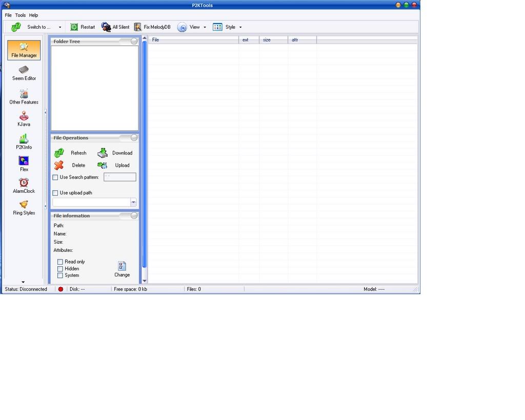The width and height of the screenshot is (525, 420).
Task: Select the KJava joystick icon
Action: point(24,116)
